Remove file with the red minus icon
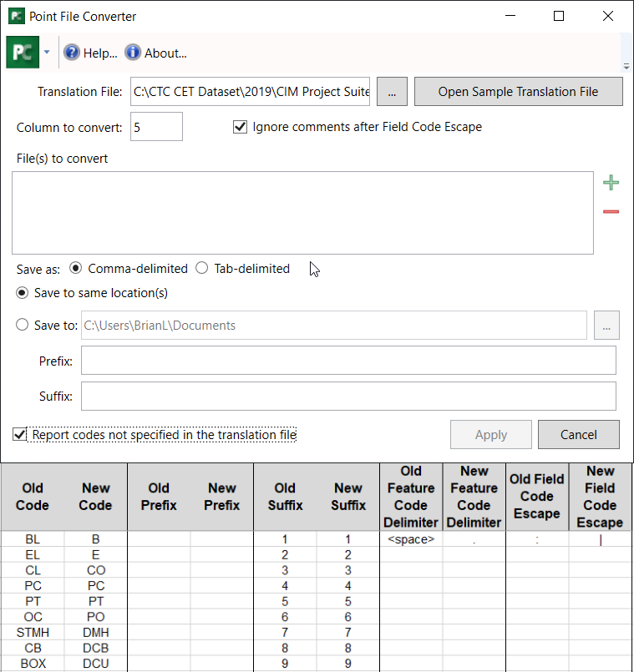Viewport: 634px width, 672px height. [611, 212]
